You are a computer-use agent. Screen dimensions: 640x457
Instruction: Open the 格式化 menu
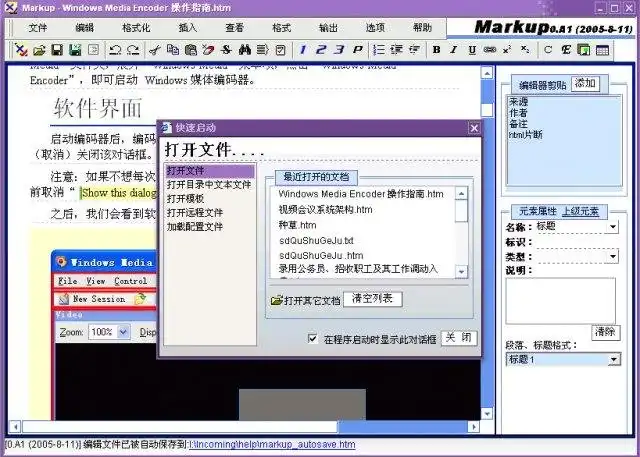point(136,28)
